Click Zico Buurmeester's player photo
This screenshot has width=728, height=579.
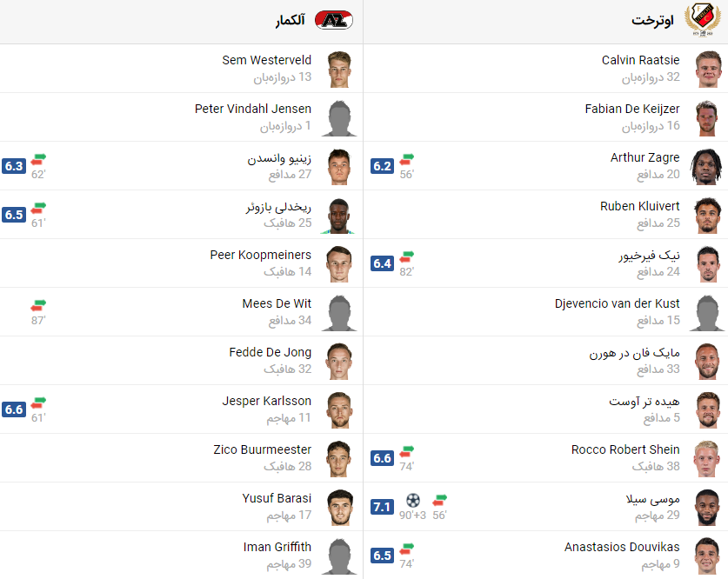click(x=339, y=458)
